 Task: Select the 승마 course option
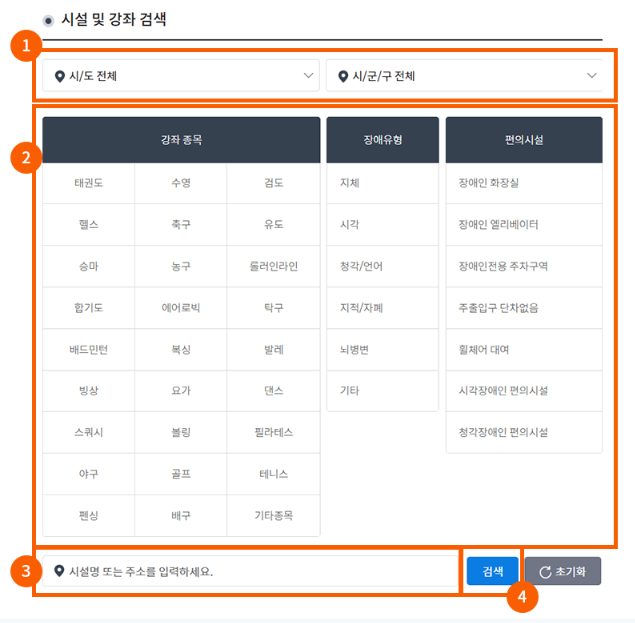click(89, 267)
